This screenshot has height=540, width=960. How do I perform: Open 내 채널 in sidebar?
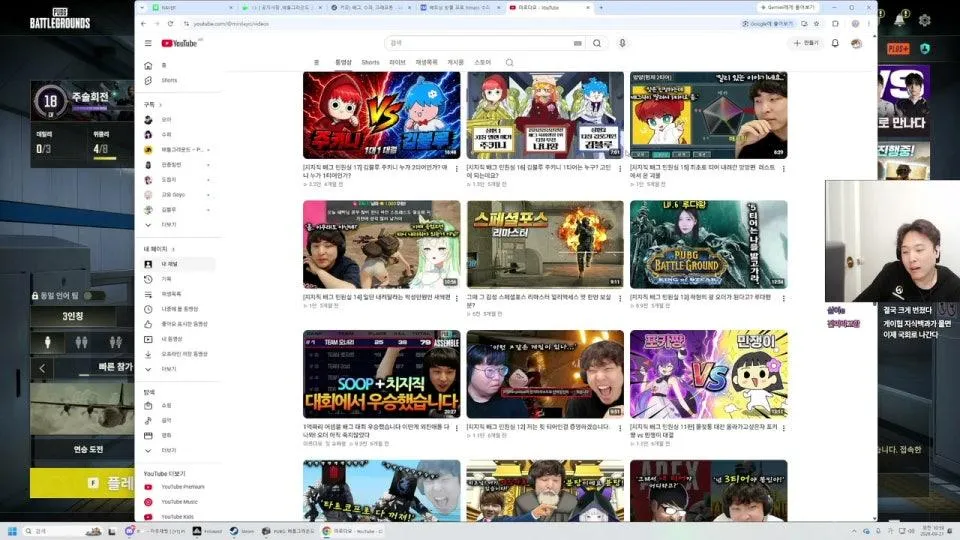coord(169,264)
